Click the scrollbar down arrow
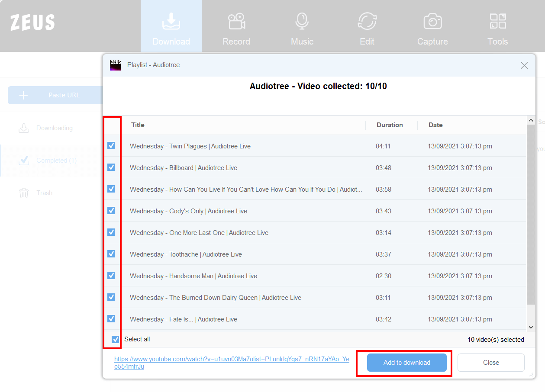This screenshot has width=545, height=392. 531,328
